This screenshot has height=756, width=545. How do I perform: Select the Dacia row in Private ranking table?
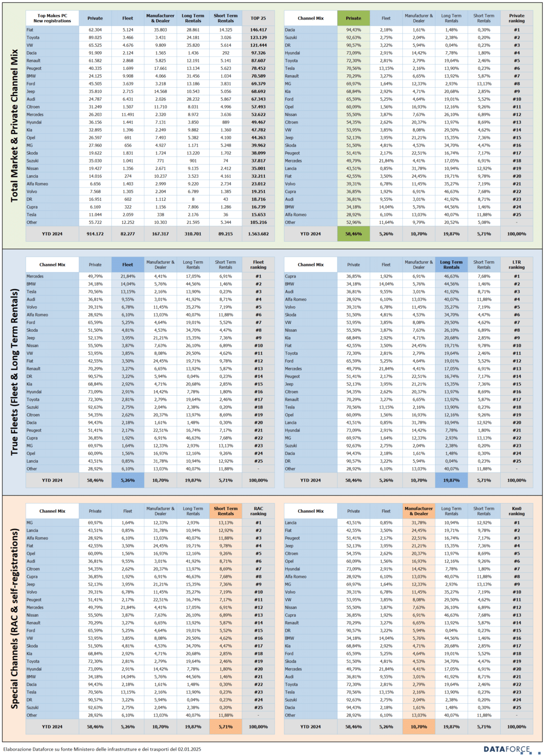409,30
